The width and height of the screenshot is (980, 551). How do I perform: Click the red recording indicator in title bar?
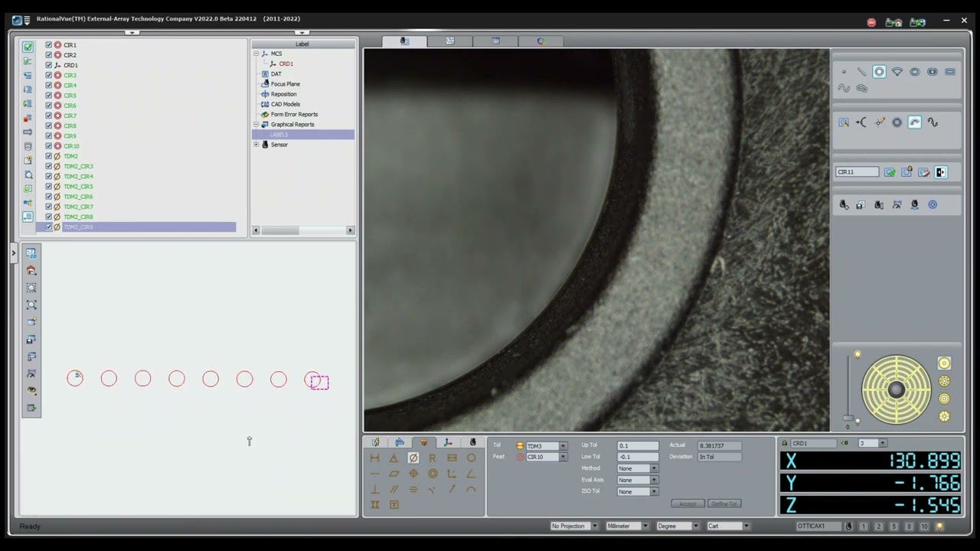point(871,22)
